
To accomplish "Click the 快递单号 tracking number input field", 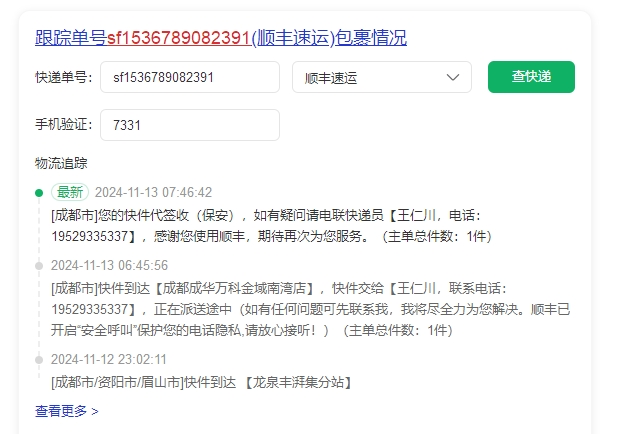I will click(x=190, y=77).
